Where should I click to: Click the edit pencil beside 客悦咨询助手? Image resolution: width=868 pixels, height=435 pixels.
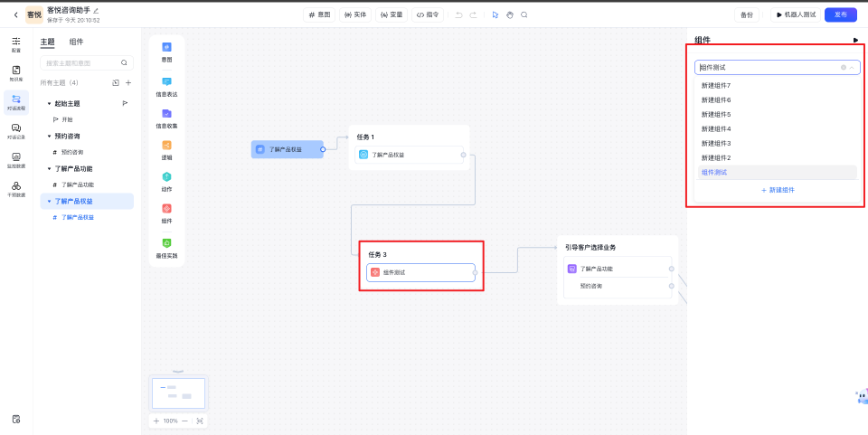point(96,10)
